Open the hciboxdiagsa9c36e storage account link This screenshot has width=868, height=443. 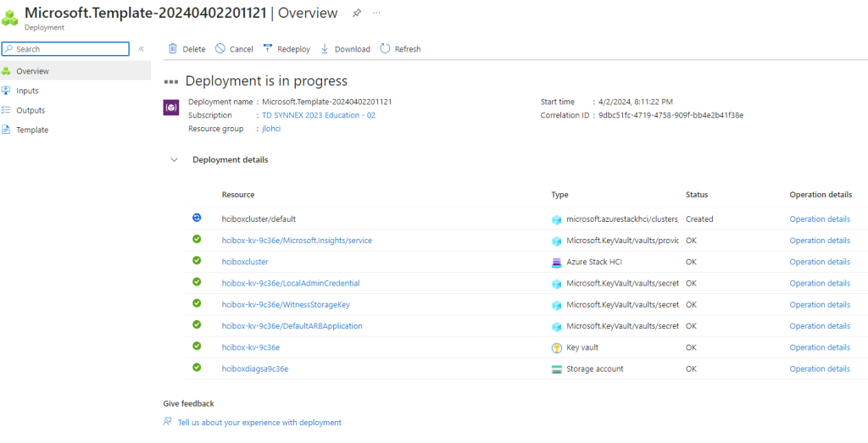click(x=255, y=368)
